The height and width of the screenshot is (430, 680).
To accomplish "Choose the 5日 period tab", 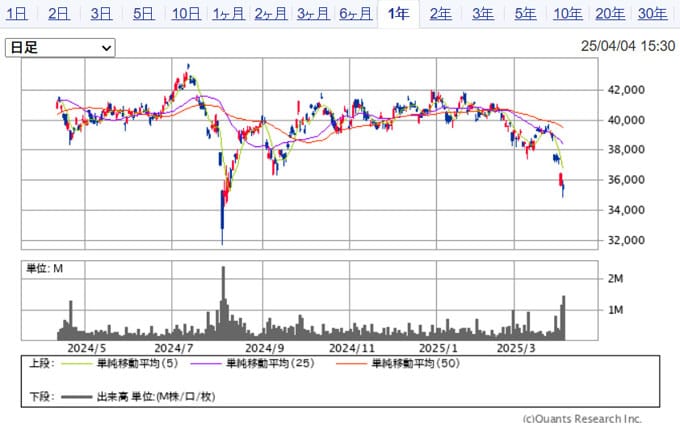I will (x=144, y=14).
